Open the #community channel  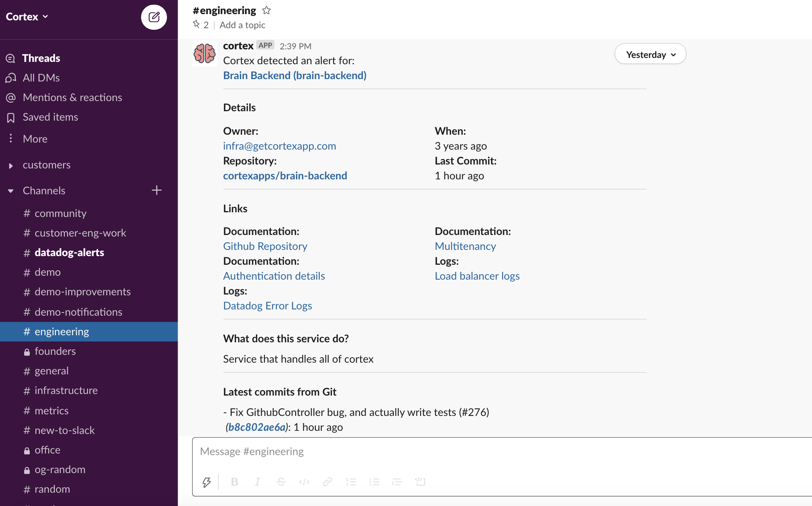click(x=89, y=213)
